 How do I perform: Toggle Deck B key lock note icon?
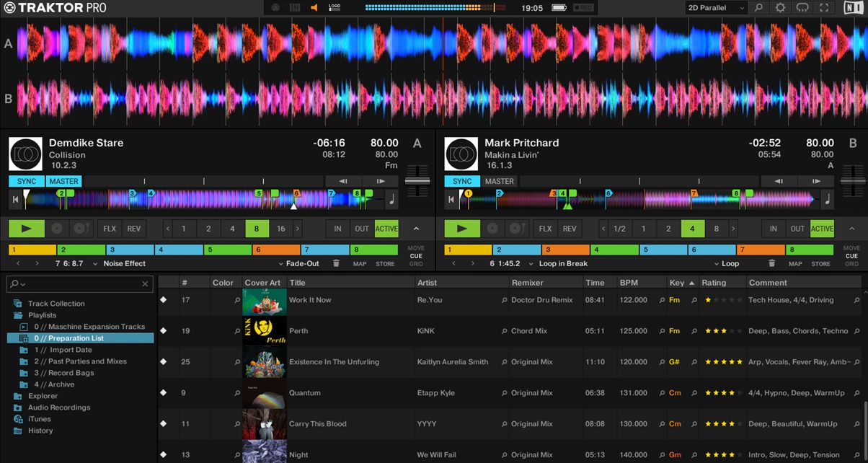[x=828, y=199]
